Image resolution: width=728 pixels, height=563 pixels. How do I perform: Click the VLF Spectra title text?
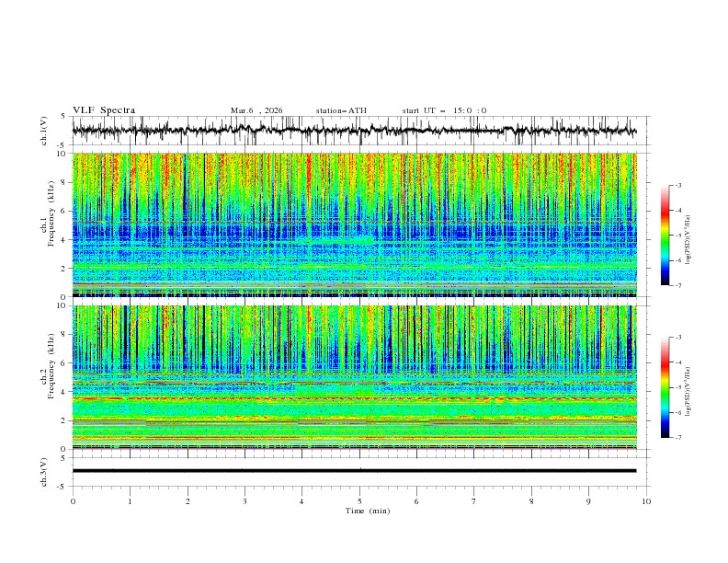[104, 110]
